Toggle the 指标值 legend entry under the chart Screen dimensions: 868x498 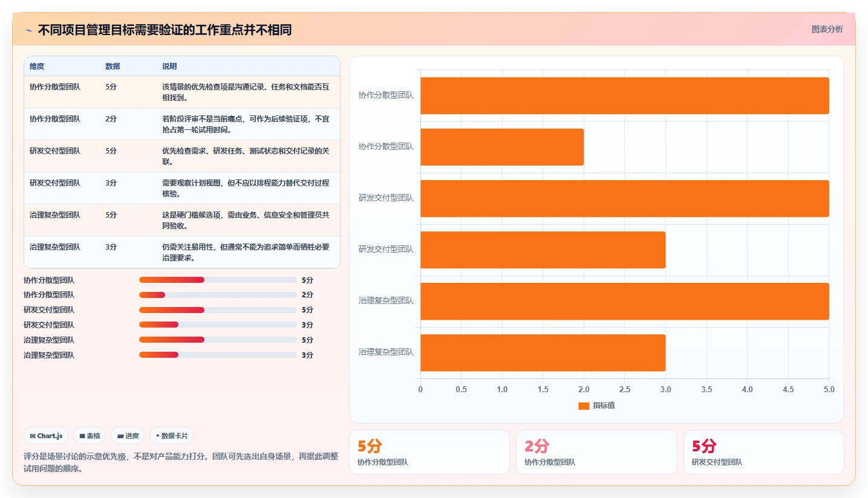pyautogui.click(x=596, y=406)
